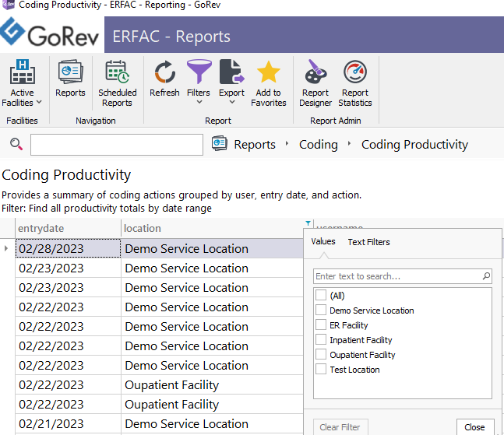Expand the Active Facilities dropdown arrow
The image size is (504, 435).
tap(39, 102)
